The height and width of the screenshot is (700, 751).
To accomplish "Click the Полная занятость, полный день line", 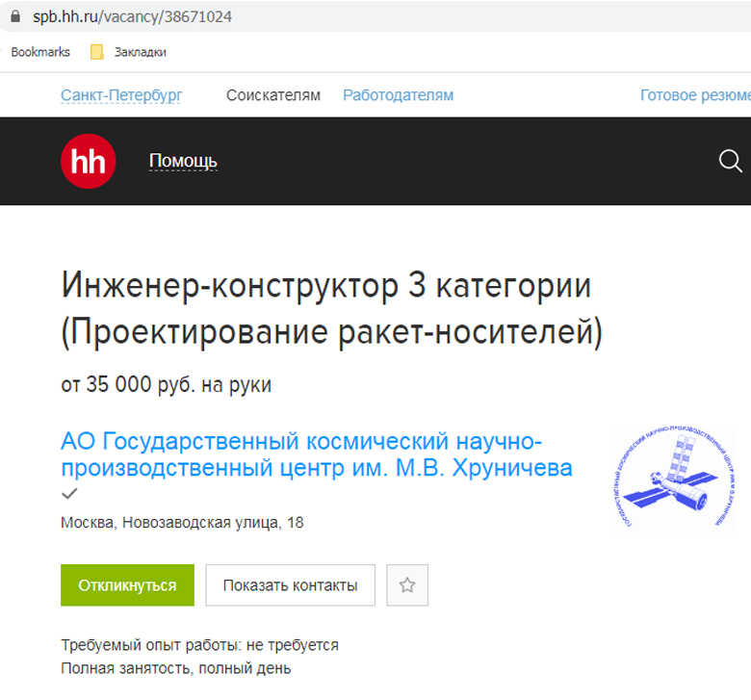I will coord(176,668).
